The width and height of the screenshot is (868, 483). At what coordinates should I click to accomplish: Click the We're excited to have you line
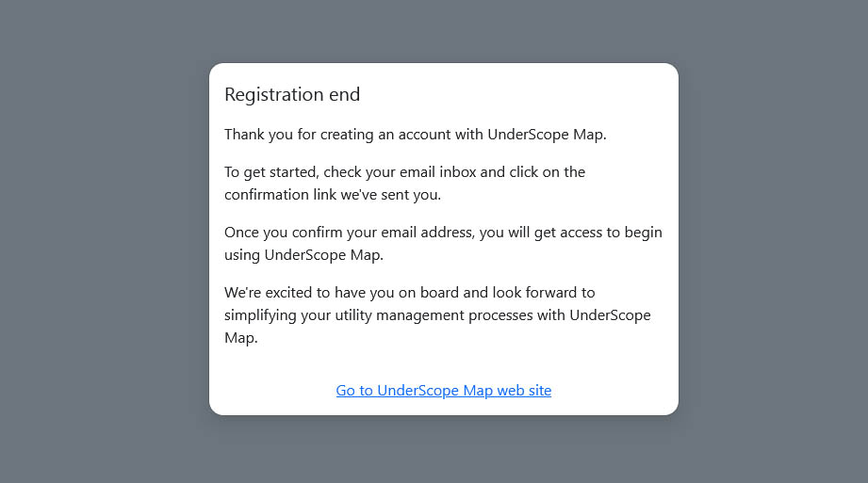click(410, 293)
